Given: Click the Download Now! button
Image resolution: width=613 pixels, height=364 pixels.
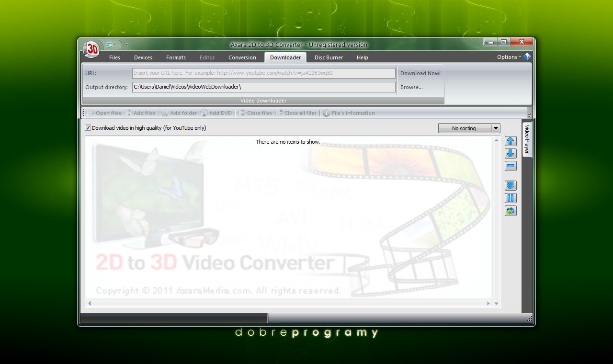Looking at the screenshot, I should (x=420, y=73).
